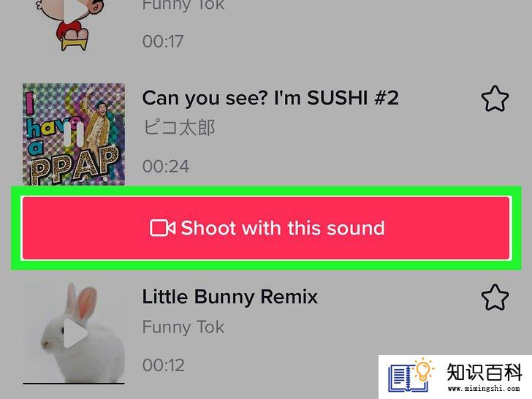
Task: Click the 00:12 duration label
Action: click(164, 365)
